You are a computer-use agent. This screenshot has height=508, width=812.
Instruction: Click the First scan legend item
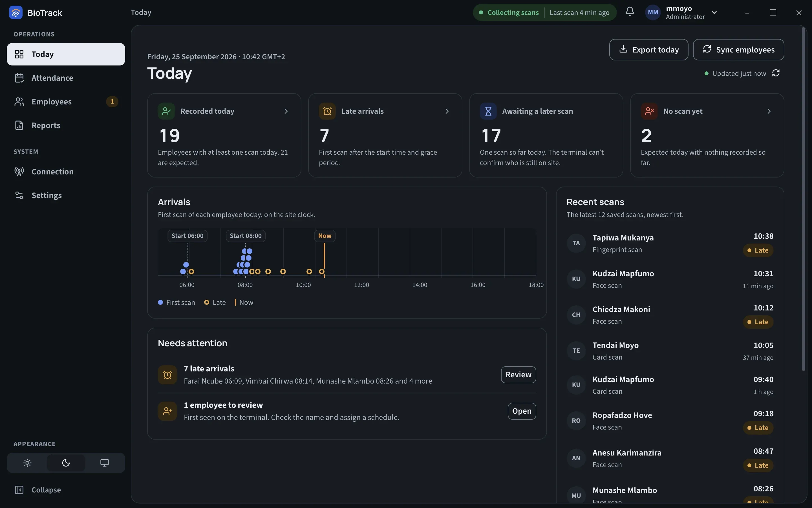click(176, 302)
